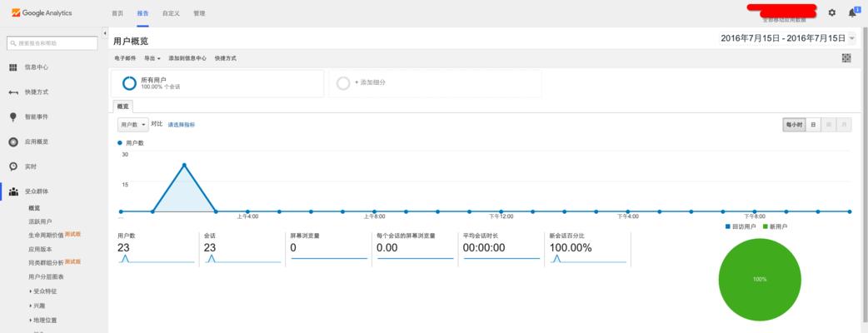Click the 用户概览 page title
The width and height of the screenshot is (868, 333).
click(x=131, y=42)
